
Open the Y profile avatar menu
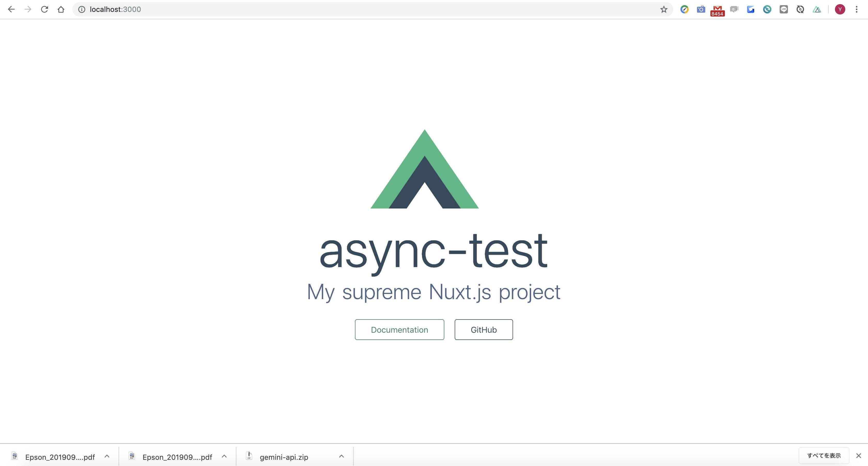tap(840, 10)
